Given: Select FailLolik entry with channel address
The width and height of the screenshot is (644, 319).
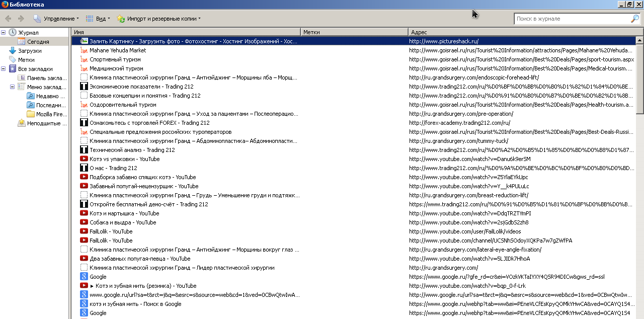Looking at the screenshot, I should coord(353,241).
